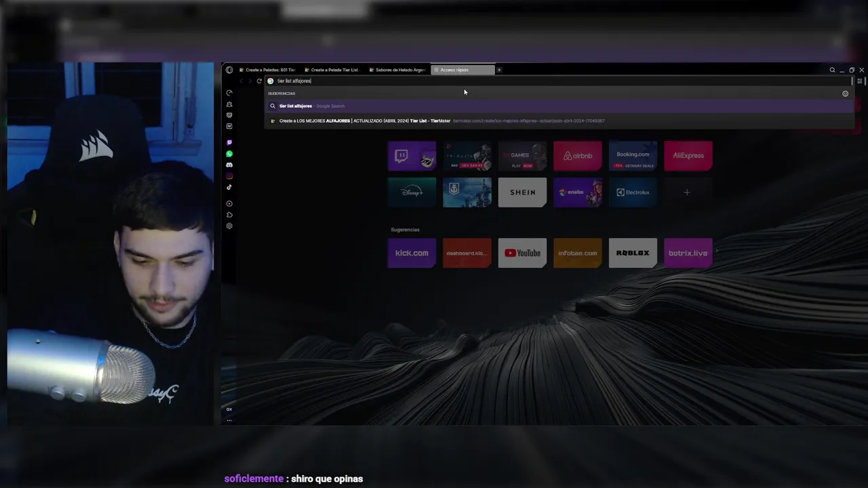Open Settings gear in sidebar
868x488 pixels.
coord(229,226)
